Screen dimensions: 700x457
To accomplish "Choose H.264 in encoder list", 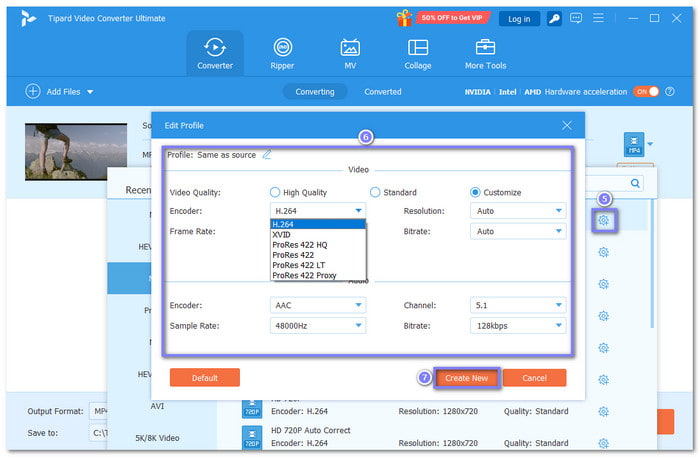I will tap(318, 224).
